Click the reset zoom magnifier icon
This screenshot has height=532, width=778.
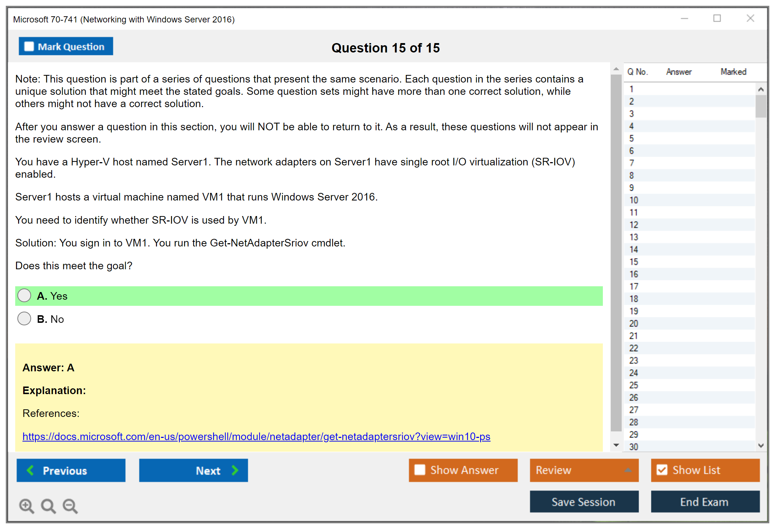(x=48, y=506)
